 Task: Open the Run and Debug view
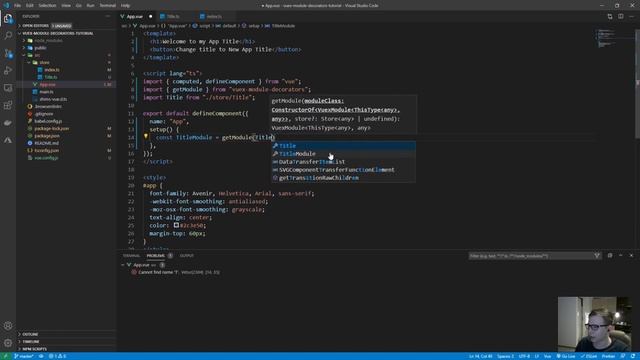8,71
